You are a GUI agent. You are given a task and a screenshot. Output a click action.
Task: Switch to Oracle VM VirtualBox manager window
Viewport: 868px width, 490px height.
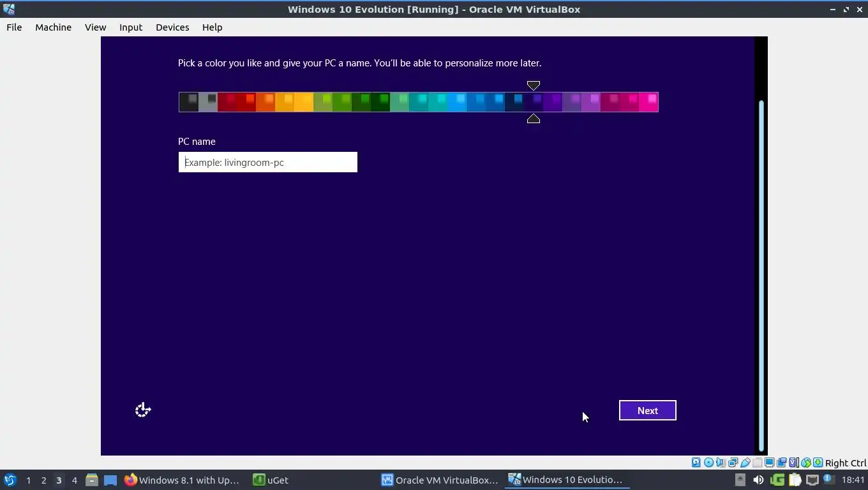pyautogui.click(x=440, y=480)
